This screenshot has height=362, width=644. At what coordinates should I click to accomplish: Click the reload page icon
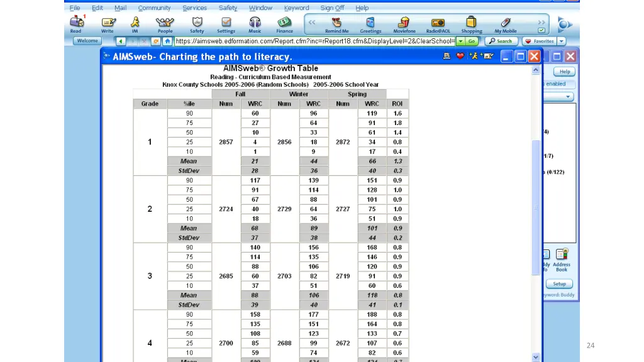click(x=156, y=41)
